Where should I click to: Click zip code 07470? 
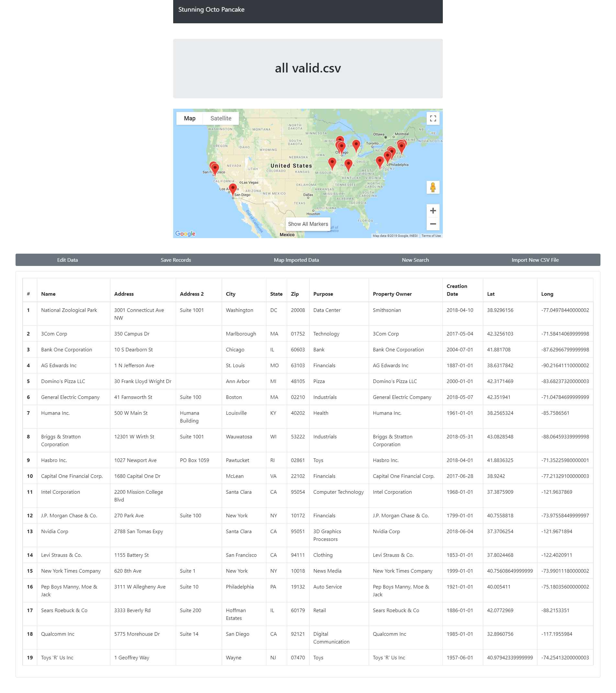pos(298,658)
